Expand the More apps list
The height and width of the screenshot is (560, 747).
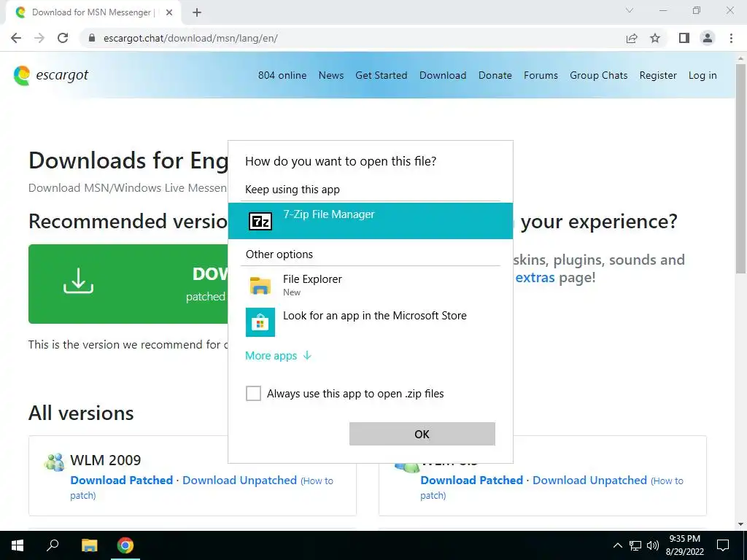(x=278, y=356)
